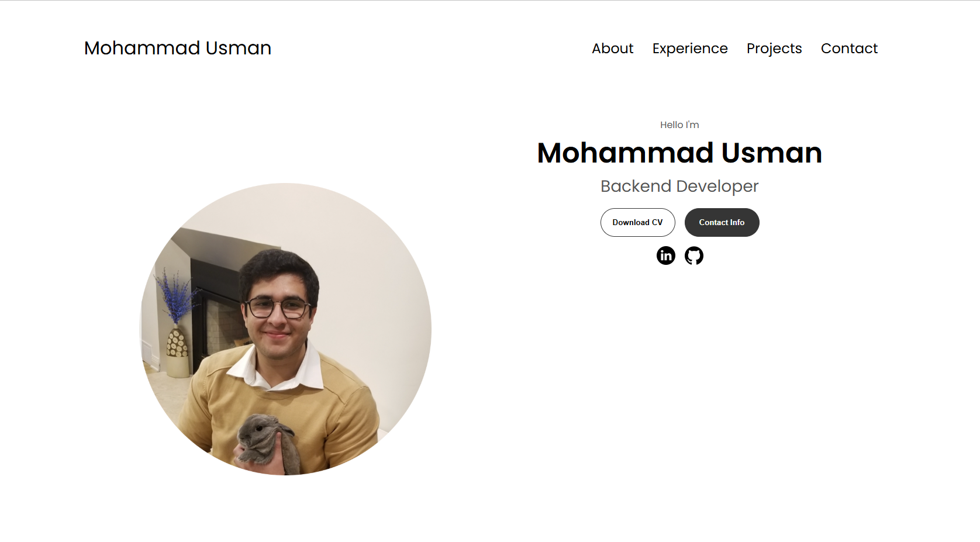
Task: Click the Mohammad Usman logo at top left
Action: click(178, 48)
